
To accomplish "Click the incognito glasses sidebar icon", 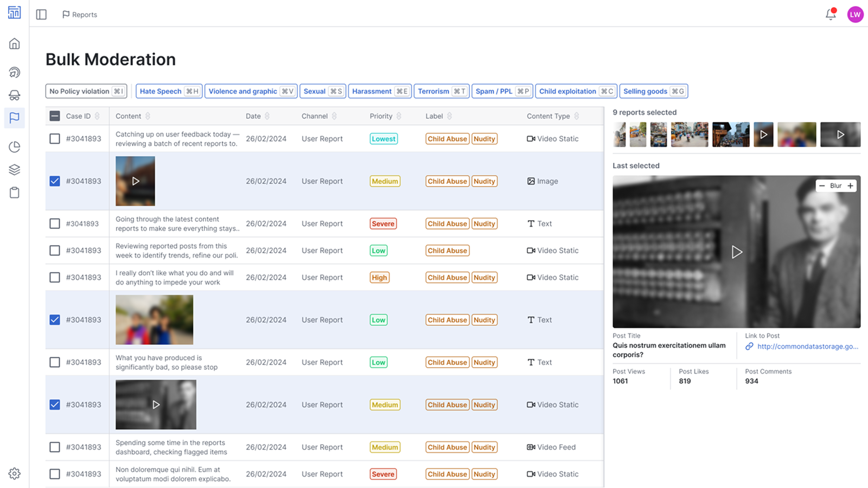I will pyautogui.click(x=15, y=94).
